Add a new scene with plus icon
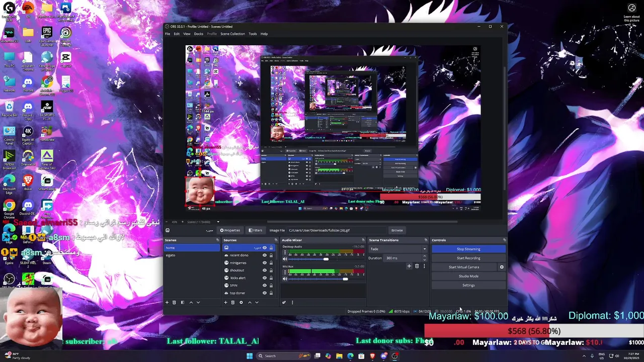Image resolution: width=644 pixels, height=362 pixels. [167, 302]
